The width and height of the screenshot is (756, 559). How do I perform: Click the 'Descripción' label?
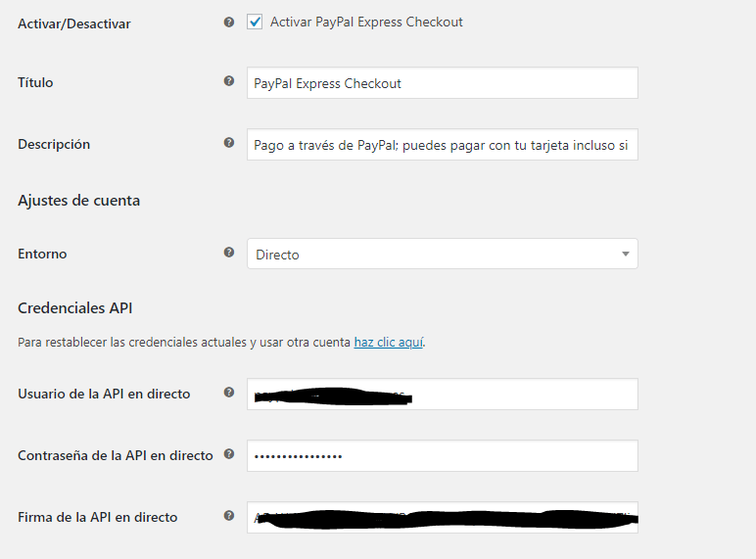coord(54,145)
